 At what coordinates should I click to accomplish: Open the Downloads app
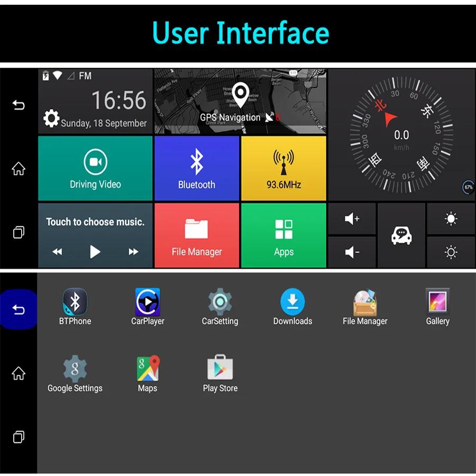292,307
